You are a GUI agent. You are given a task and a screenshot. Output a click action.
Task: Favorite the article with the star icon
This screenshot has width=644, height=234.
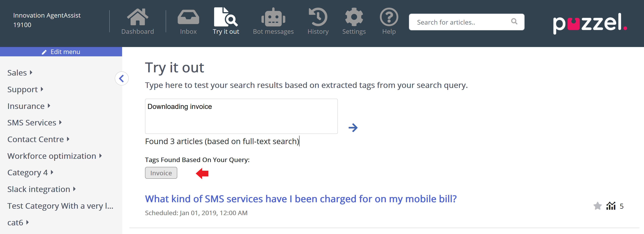click(x=597, y=206)
